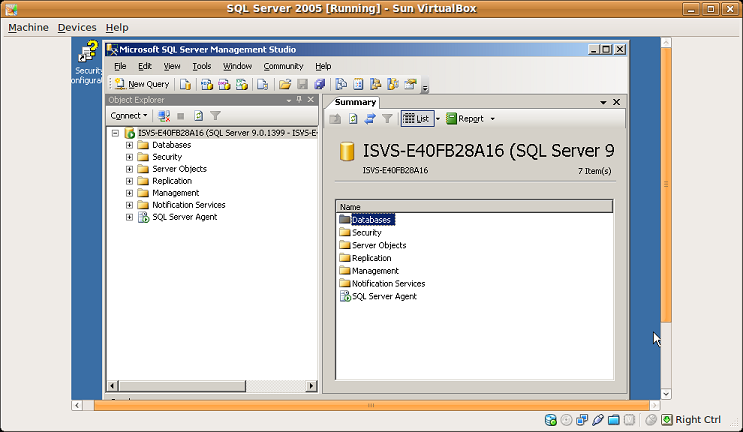Click the Synchronize arrows icon in Summary
Viewport: 743px width, 432px height.
tap(370, 119)
